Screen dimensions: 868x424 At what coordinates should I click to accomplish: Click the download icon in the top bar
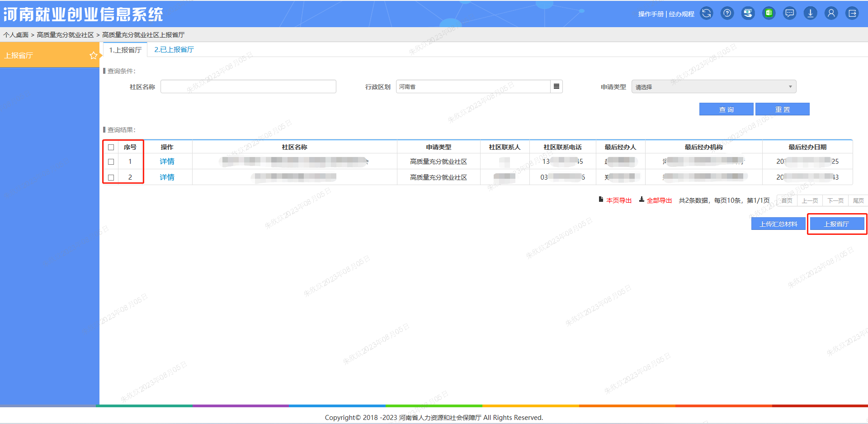point(810,13)
